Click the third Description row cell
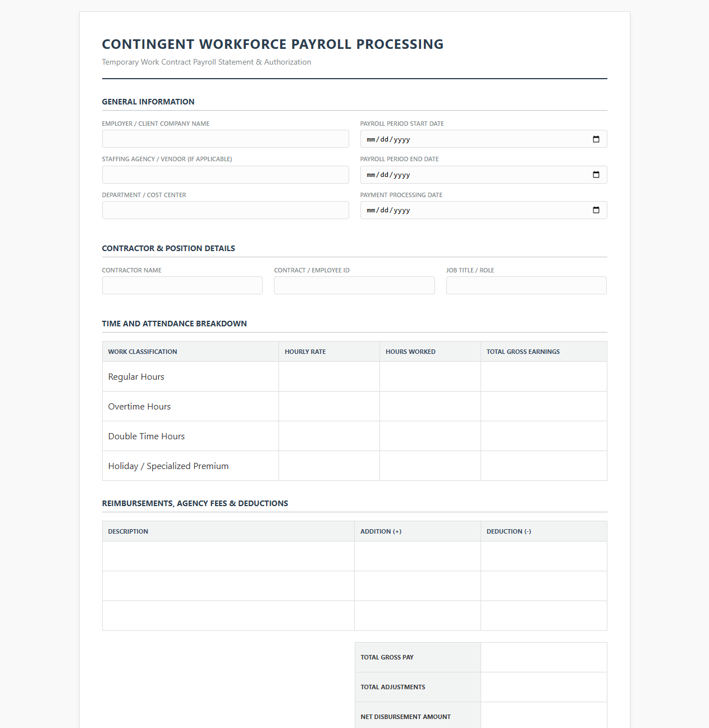709x728 pixels. (x=228, y=616)
